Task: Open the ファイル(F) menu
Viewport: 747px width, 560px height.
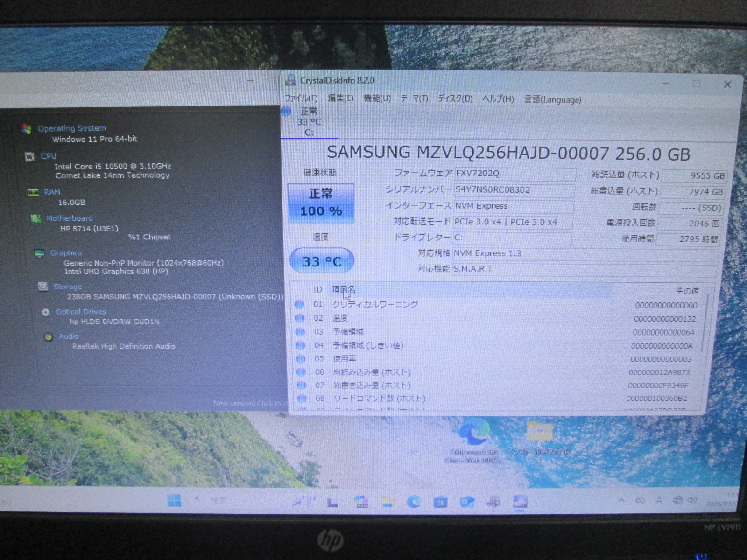Action: 301,98
